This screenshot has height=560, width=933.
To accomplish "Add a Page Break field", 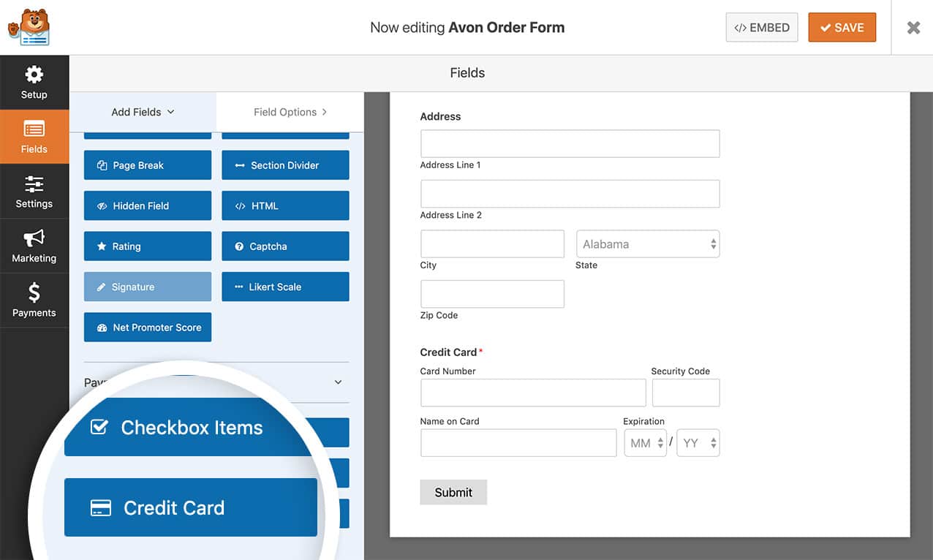I will [x=148, y=165].
